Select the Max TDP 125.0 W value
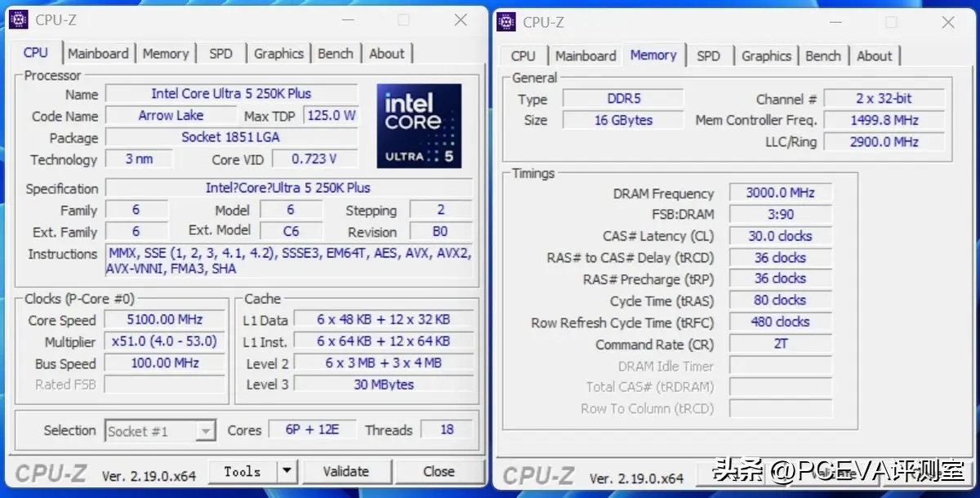980x498 pixels. click(x=331, y=116)
